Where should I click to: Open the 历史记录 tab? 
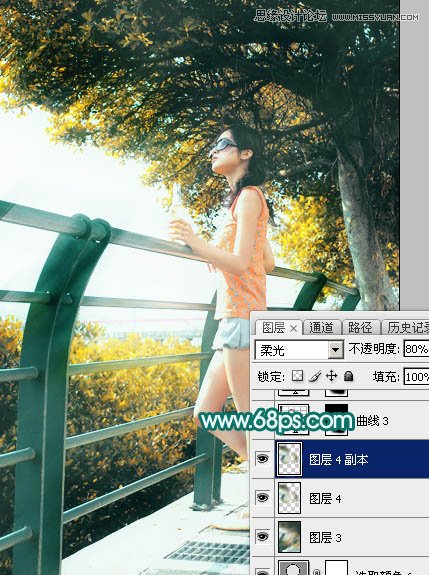pos(406,327)
